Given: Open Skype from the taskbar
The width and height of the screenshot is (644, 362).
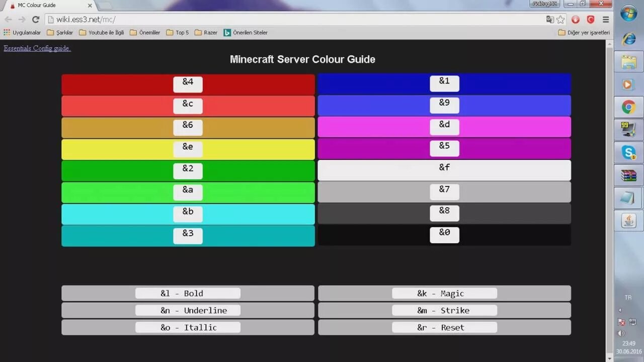Looking at the screenshot, I should (x=629, y=152).
